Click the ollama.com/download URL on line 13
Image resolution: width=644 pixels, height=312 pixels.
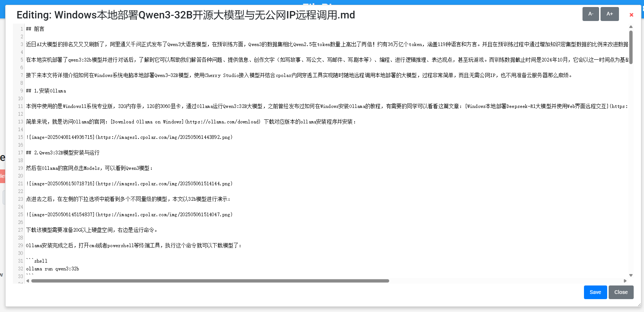(223, 122)
